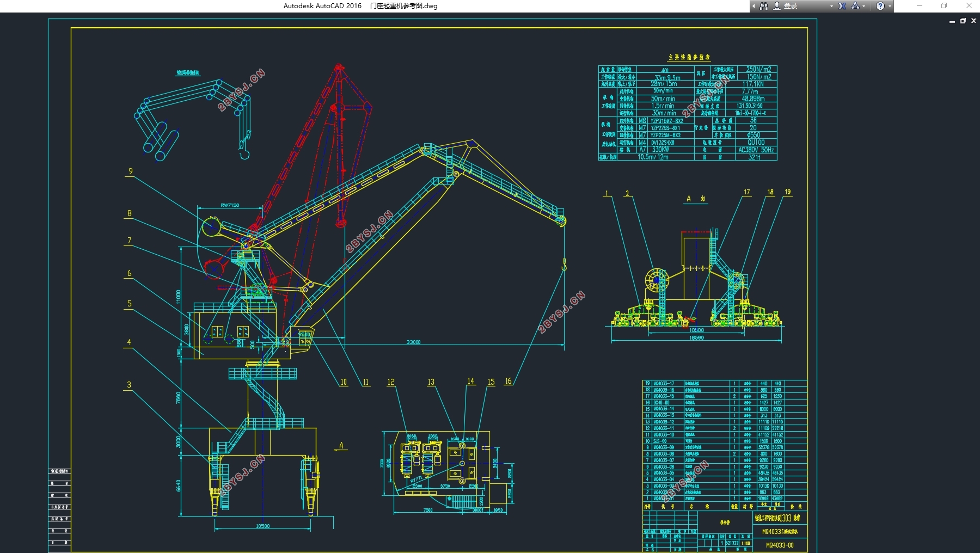
Task: Select the RW7150 dimension text
Action: [230, 205]
